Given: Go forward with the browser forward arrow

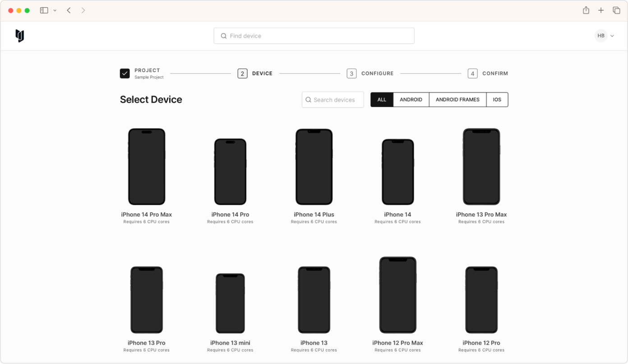Looking at the screenshot, I should click(x=83, y=10).
